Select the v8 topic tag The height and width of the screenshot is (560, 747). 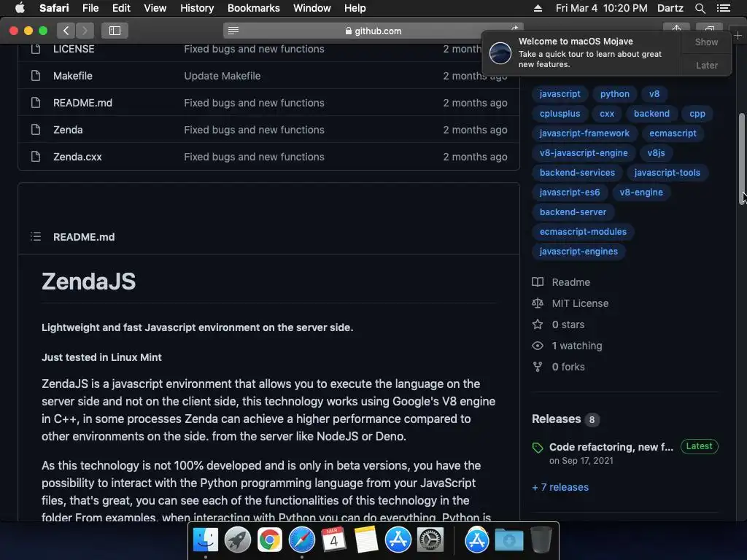(x=654, y=94)
